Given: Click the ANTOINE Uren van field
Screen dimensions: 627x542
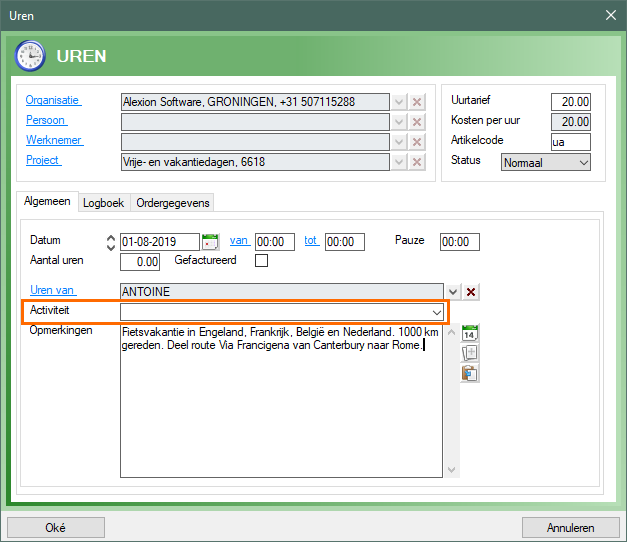Looking at the screenshot, I should [x=282, y=292].
